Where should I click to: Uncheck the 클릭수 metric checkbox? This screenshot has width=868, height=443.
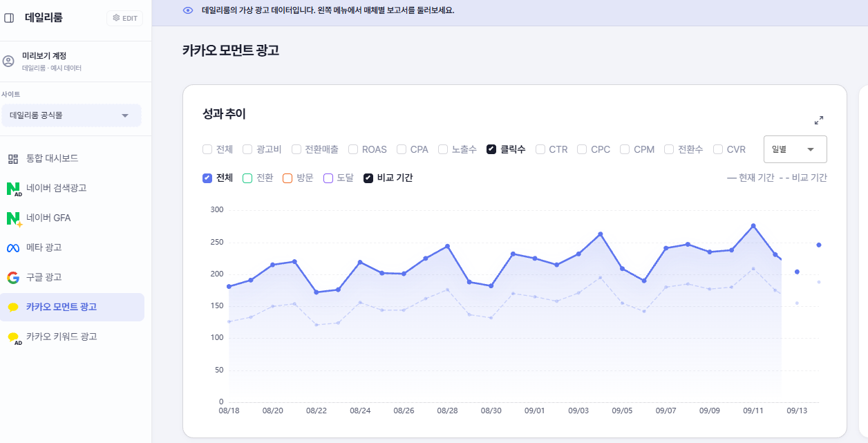[491, 149]
